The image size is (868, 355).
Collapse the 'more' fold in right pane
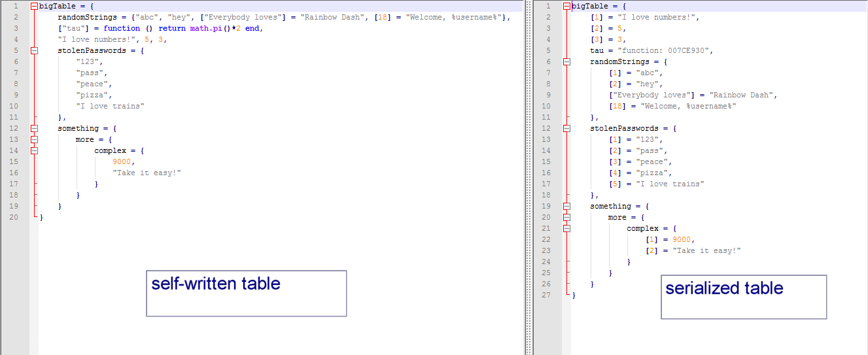(566, 217)
